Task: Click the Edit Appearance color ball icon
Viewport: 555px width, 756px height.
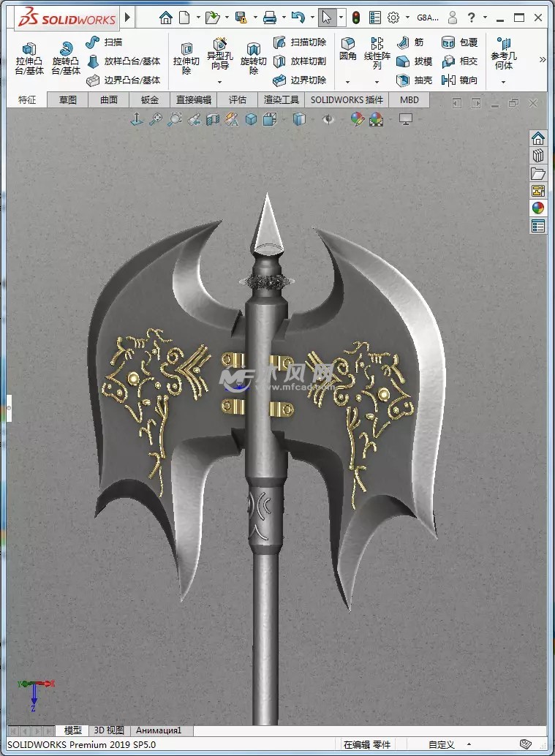Action: tap(357, 119)
